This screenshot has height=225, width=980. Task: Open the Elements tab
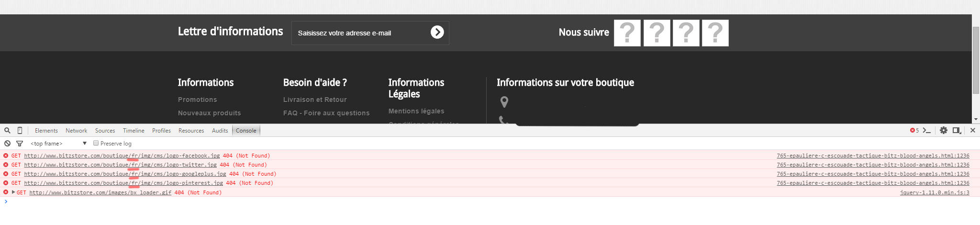tap(46, 131)
